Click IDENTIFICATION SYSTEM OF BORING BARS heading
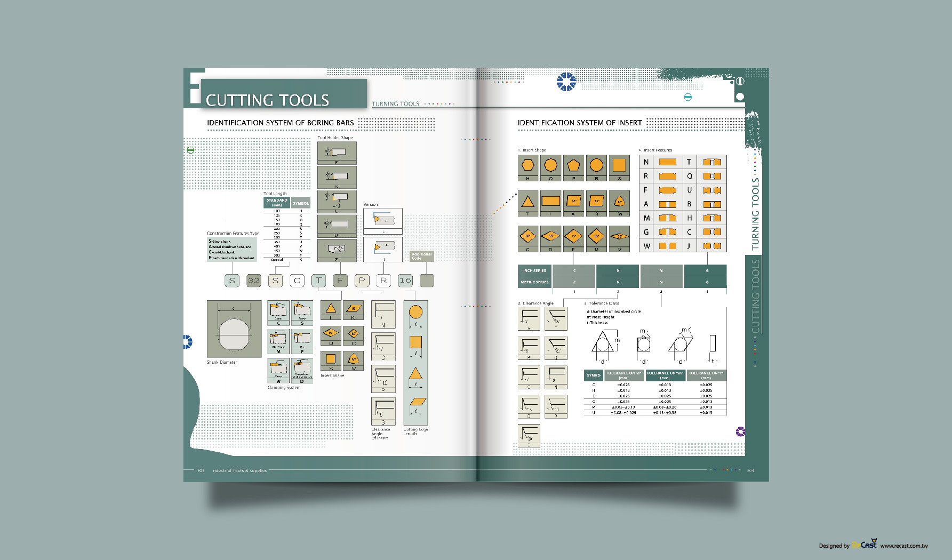The width and height of the screenshot is (952, 560). click(x=281, y=123)
